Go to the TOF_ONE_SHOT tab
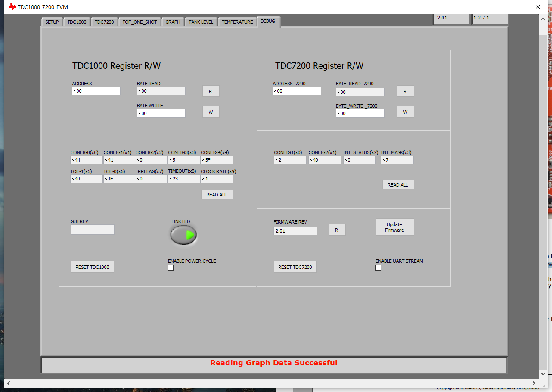Image resolution: width=552 pixels, height=392 pixels. (x=140, y=22)
